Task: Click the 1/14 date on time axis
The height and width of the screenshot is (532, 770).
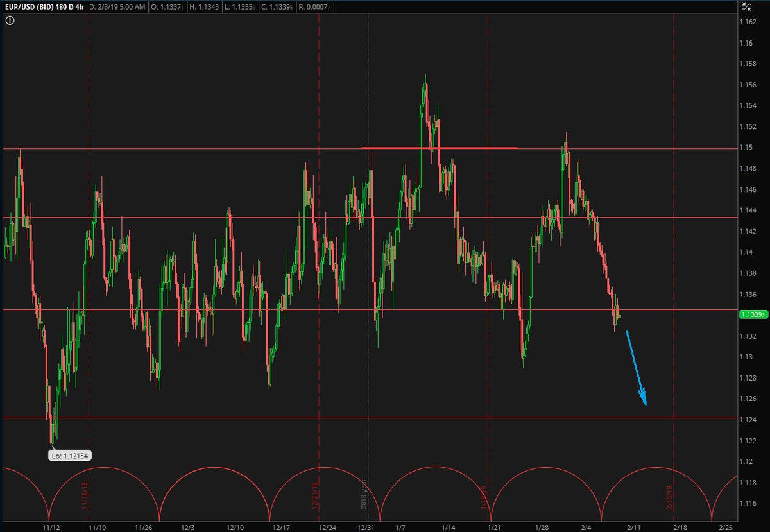Action: coord(448,527)
